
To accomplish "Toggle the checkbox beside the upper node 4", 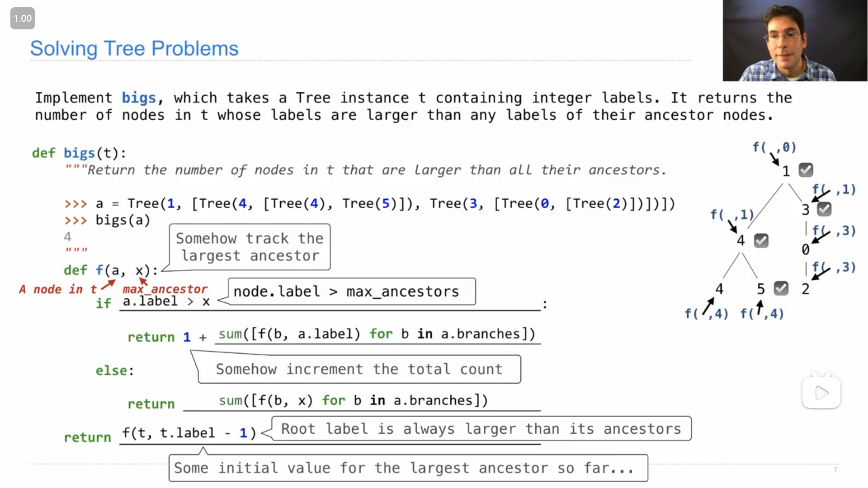I will [x=761, y=240].
